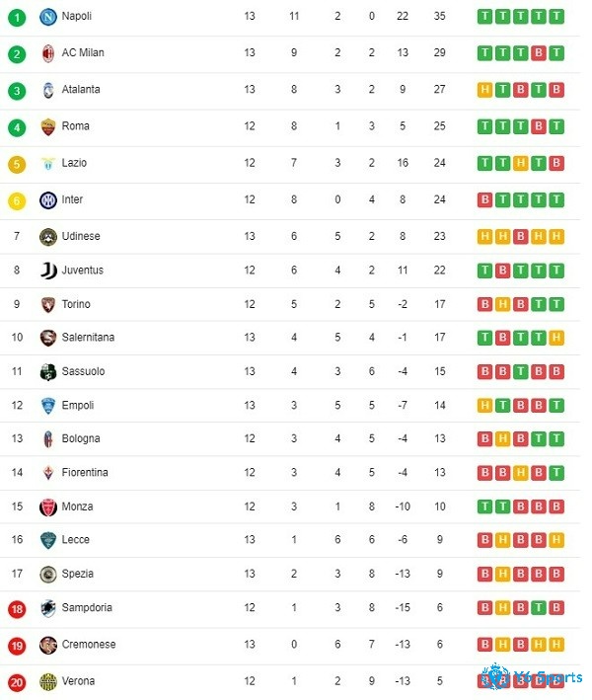Image resolution: width=592 pixels, height=700 pixels.
Task: Select the Cremonese team name
Action: 89,644
